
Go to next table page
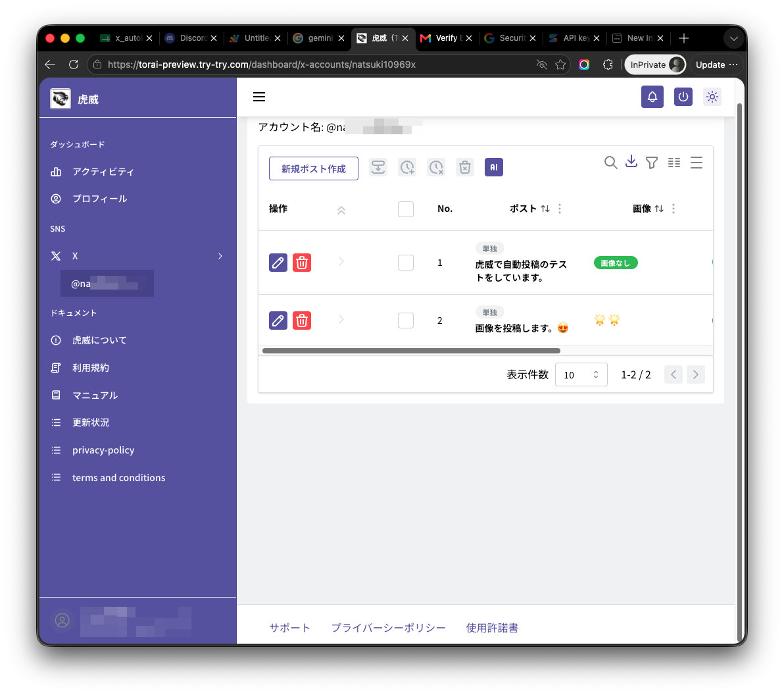point(695,374)
